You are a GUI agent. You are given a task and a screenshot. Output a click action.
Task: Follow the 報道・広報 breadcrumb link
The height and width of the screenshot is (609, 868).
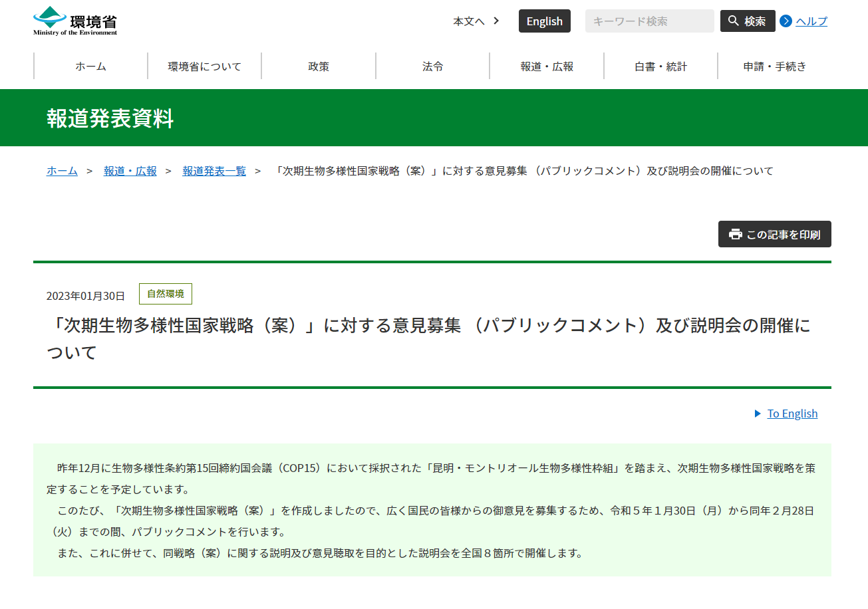(130, 171)
